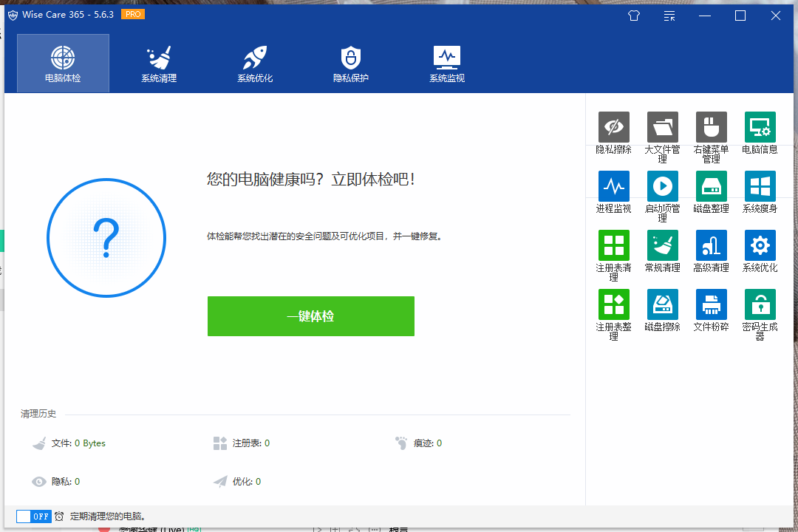Switch to the 隐私保护 tab
This screenshot has height=532, width=798.
350,63
